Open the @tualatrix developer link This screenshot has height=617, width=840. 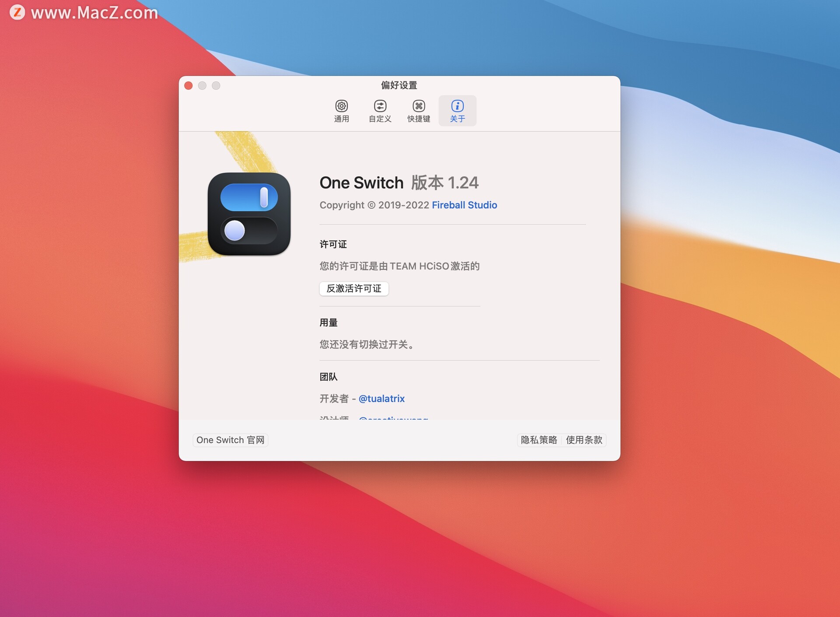pos(381,399)
